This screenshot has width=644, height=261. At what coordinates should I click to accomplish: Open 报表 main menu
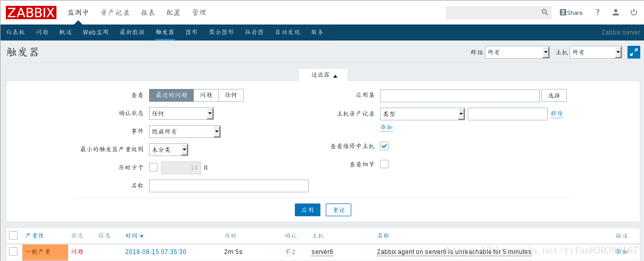coord(148,12)
